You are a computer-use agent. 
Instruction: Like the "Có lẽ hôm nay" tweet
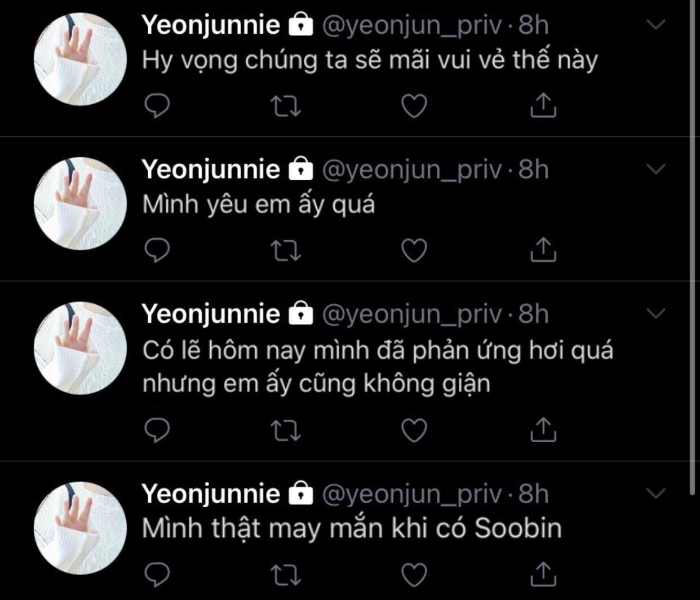tap(414, 430)
